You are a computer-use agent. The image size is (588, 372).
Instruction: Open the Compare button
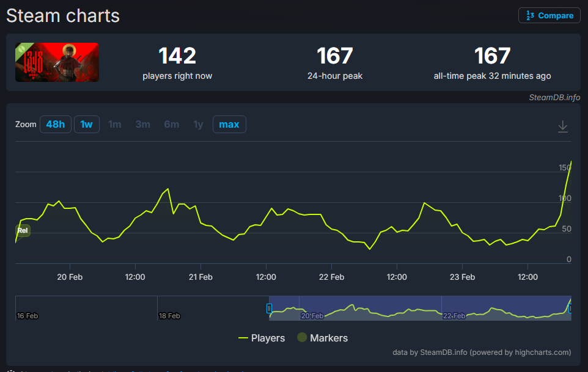pos(549,15)
